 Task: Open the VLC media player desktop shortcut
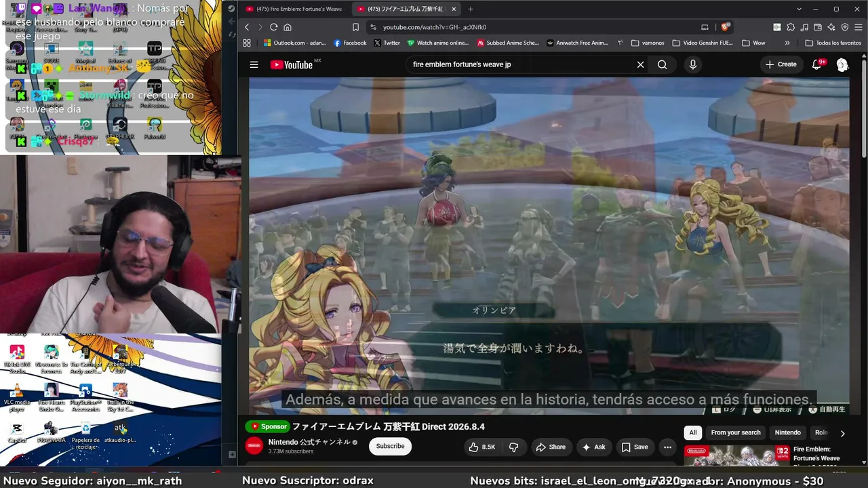17,397
